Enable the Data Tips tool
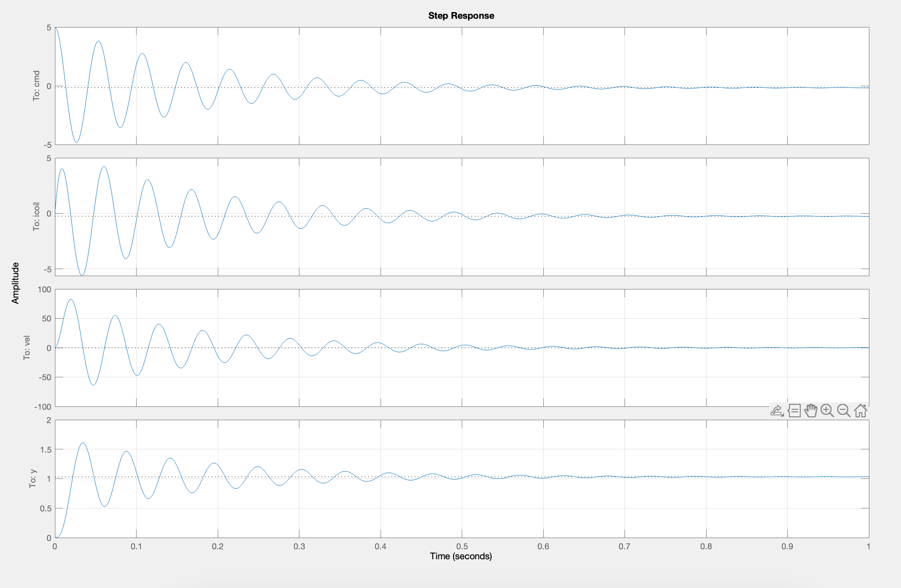This screenshot has height=588, width=901. point(794,411)
